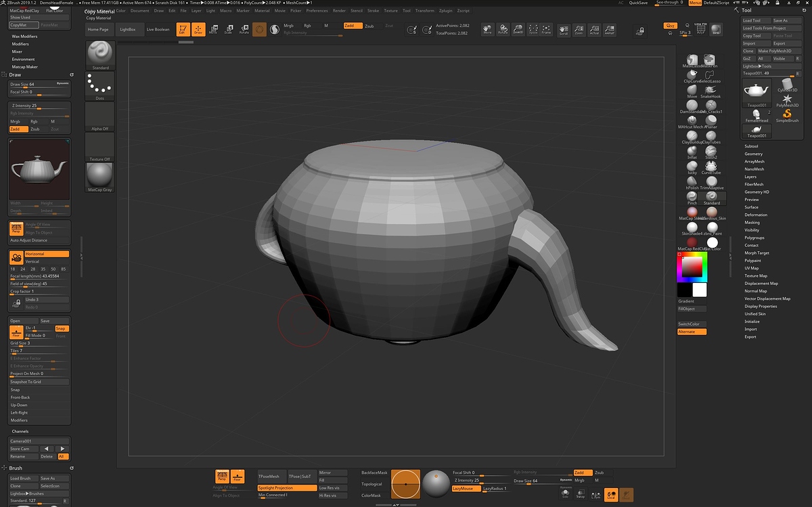Pick the ClayBuildup brush
The image size is (812, 507).
pyautogui.click(x=692, y=137)
